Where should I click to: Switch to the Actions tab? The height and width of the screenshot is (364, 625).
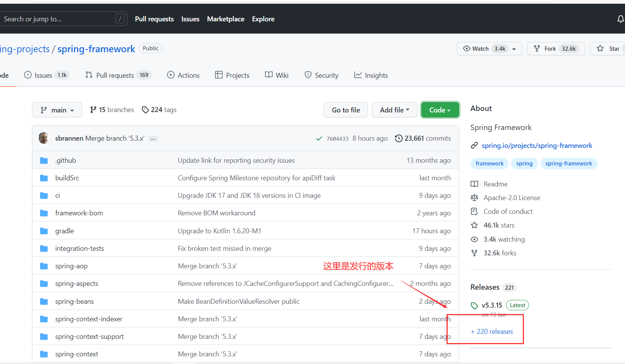[183, 75]
